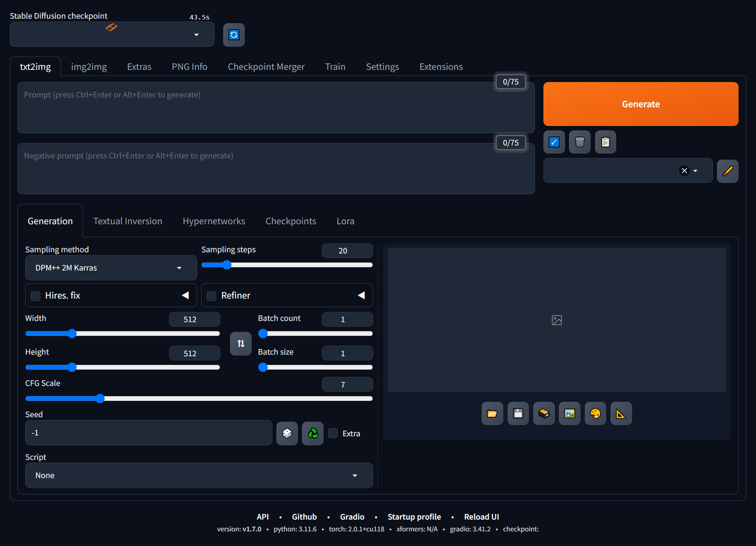
Task: Open the Lora tab
Action: click(345, 221)
